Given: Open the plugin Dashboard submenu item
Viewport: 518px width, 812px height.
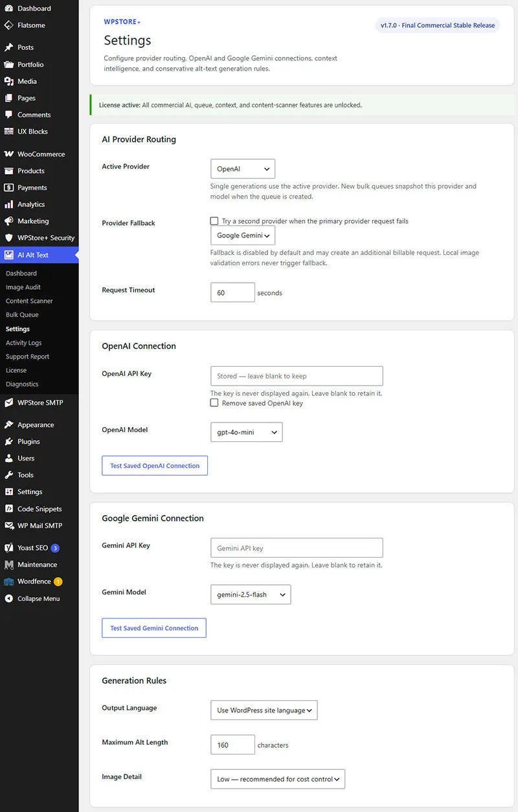Looking at the screenshot, I should pos(21,273).
